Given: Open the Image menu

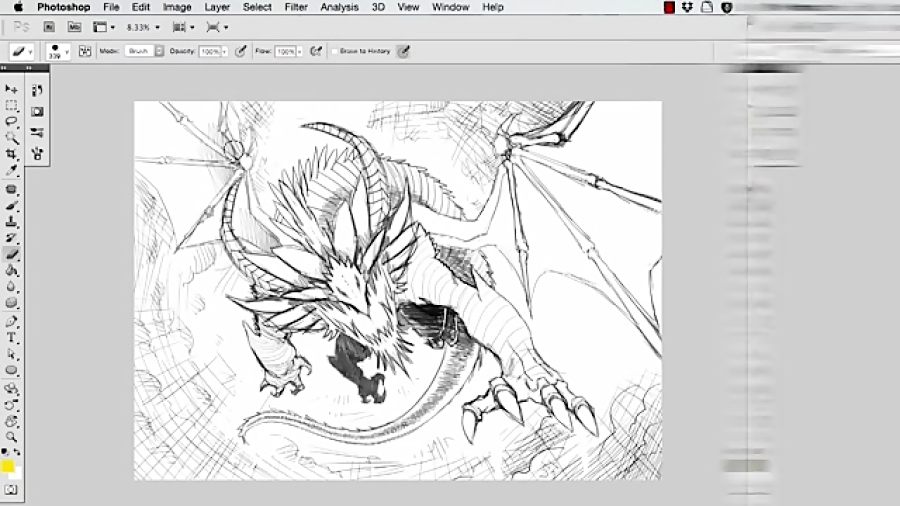Looking at the screenshot, I should pyautogui.click(x=177, y=7).
